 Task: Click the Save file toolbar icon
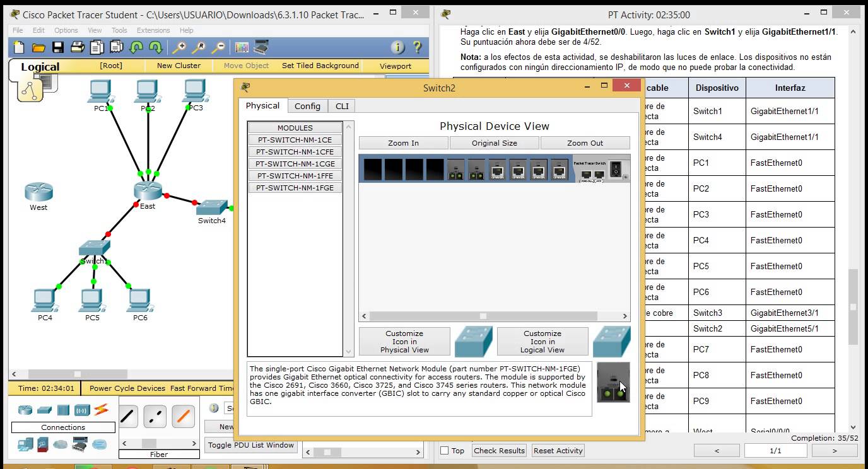(x=57, y=47)
